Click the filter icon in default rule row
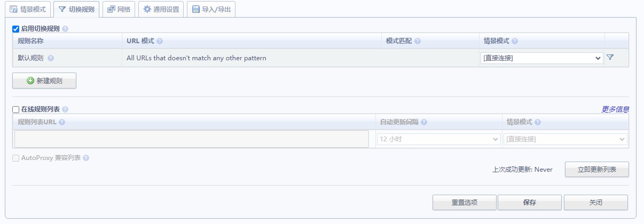The image size is (644, 224). (610, 58)
